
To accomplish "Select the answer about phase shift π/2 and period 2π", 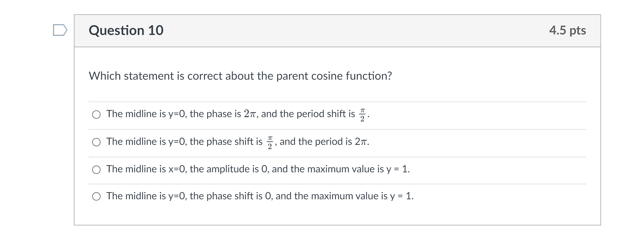I will point(96,142).
